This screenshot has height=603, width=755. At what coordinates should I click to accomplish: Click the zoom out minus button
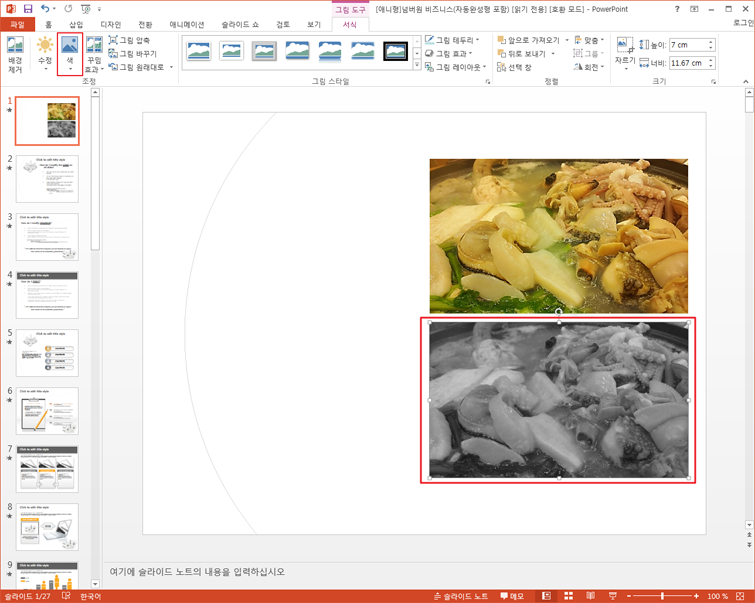pos(628,596)
